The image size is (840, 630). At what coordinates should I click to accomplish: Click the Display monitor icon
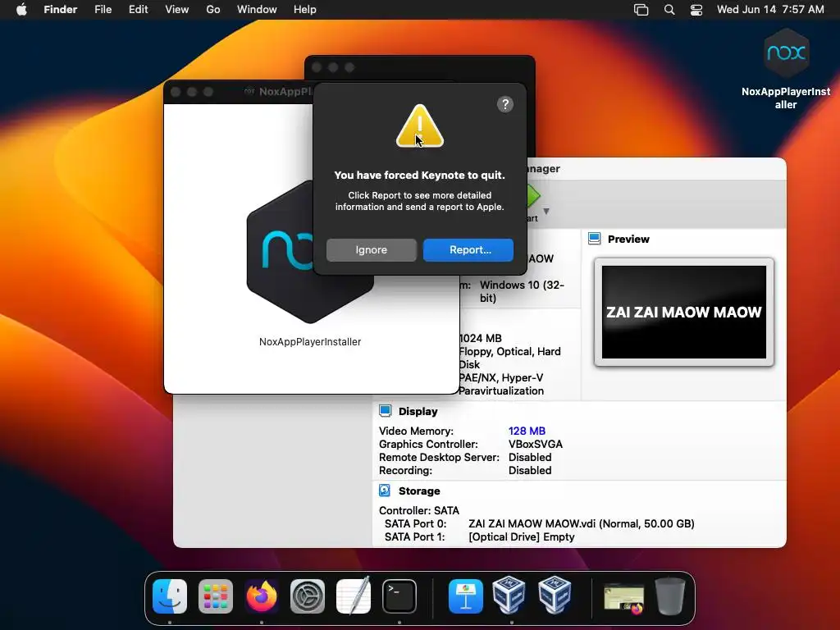[x=386, y=411]
